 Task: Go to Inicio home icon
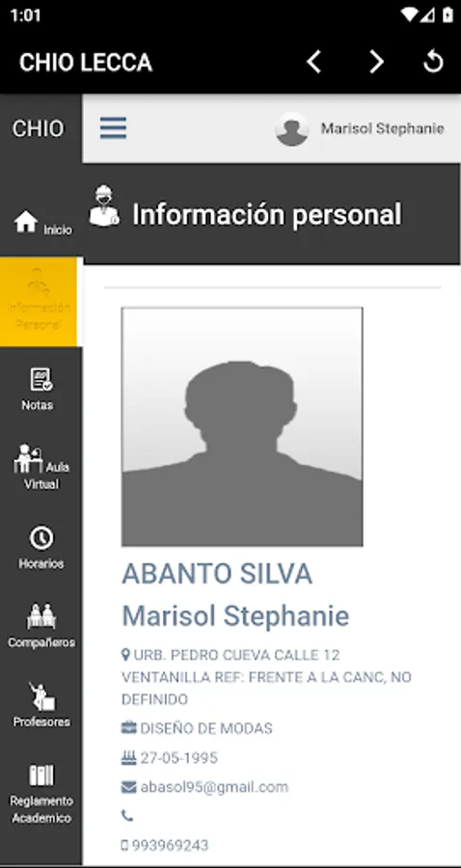coord(26,223)
